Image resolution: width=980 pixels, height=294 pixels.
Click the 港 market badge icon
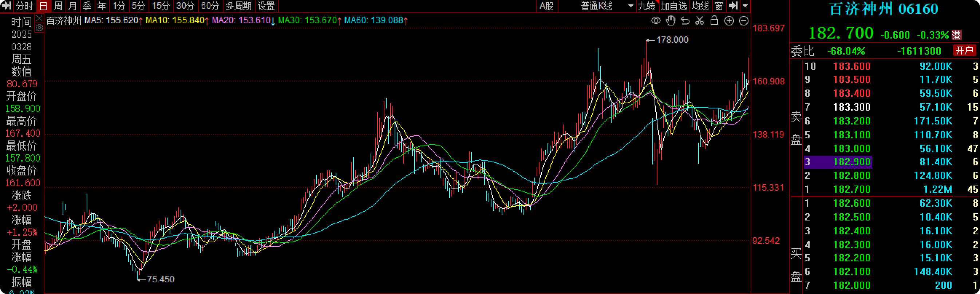pos(956,35)
